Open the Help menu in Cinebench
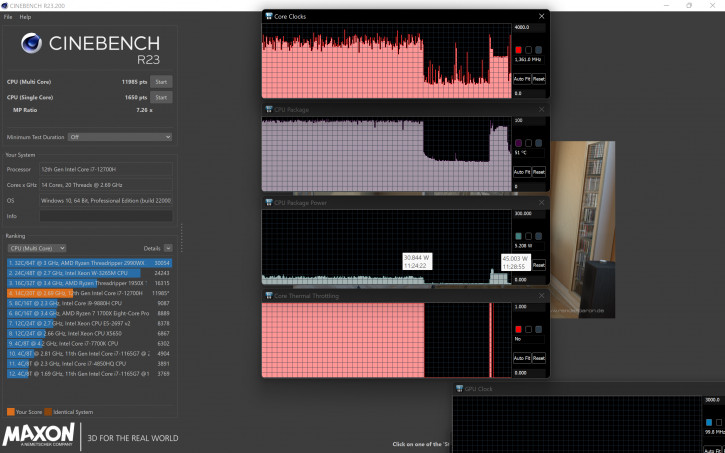 pyautogui.click(x=25, y=17)
